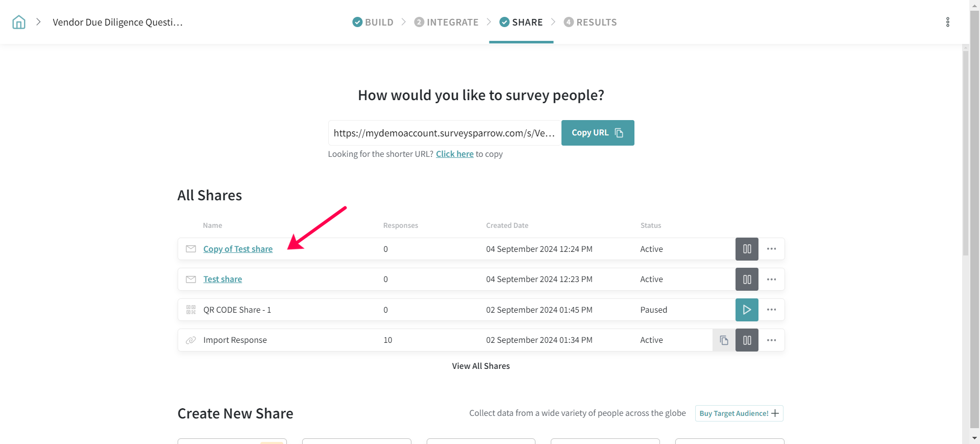Open more options for Test share
This screenshot has height=444, width=980.
(771, 279)
